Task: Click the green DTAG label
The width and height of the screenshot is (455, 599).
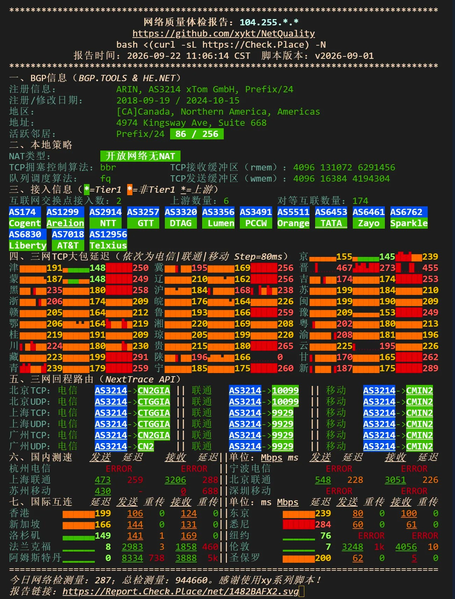Action: click(181, 223)
